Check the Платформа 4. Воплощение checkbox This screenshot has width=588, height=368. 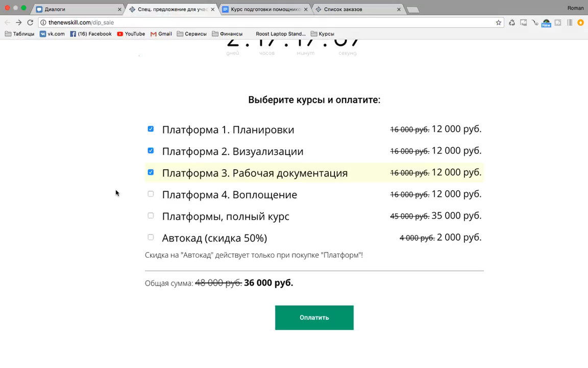[151, 194]
